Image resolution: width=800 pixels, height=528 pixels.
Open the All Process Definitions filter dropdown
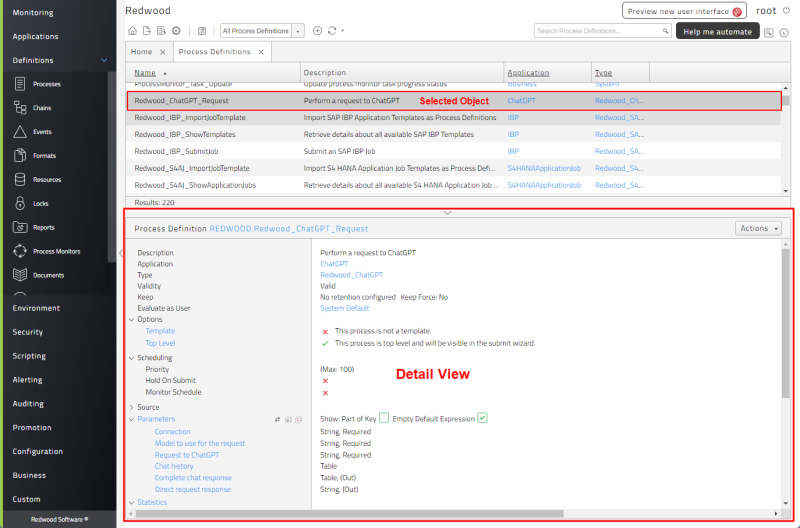pos(298,31)
